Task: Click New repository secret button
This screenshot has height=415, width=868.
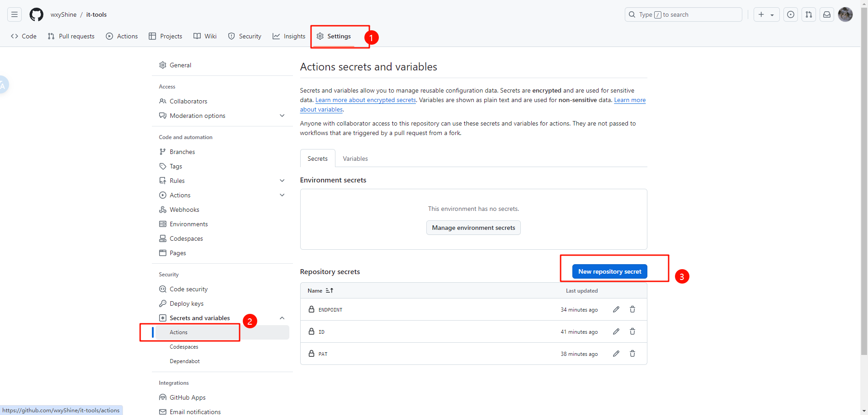Action: [x=609, y=271]
